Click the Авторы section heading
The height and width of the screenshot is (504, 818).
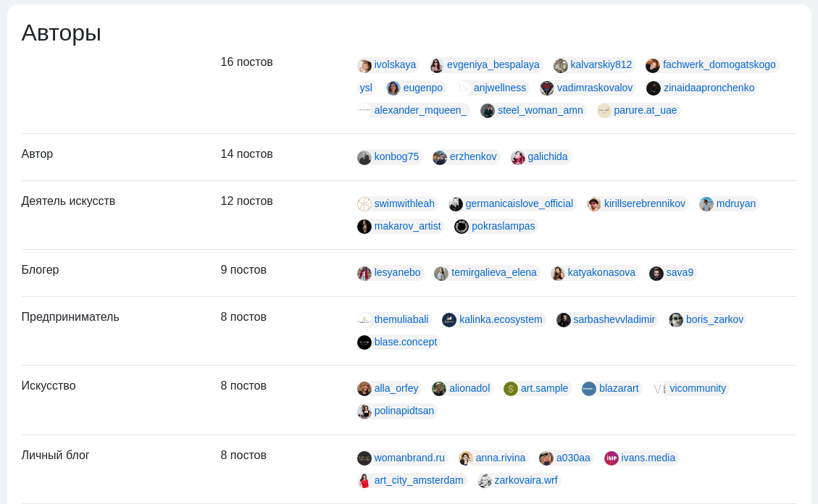[x=61, y=33]
